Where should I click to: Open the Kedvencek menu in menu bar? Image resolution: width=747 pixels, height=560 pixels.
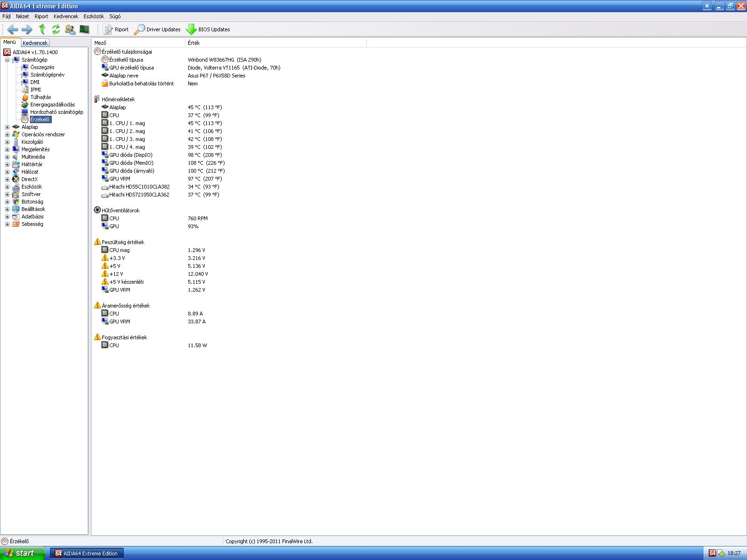click(66, 16)
